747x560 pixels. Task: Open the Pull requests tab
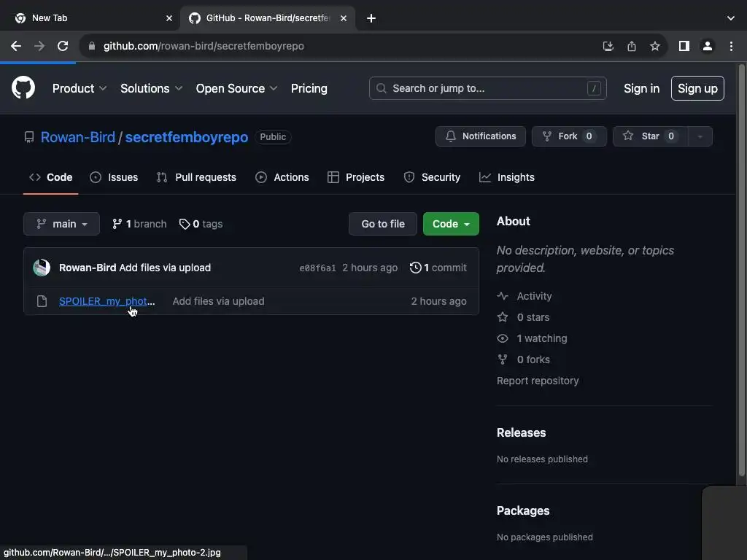(x=196, y=177)
